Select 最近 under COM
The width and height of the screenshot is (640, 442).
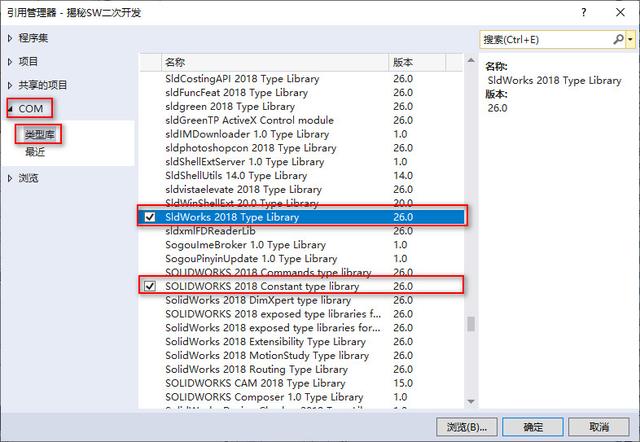[x=35, y=152]
